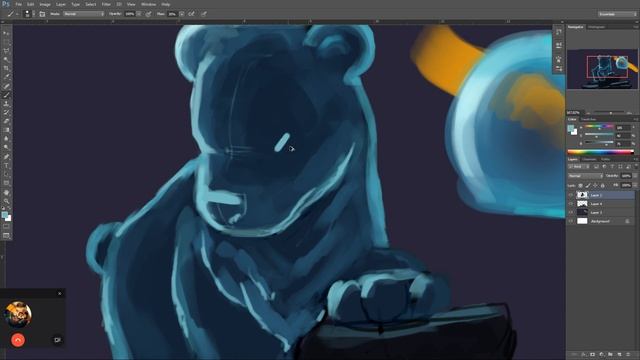
Task: Open layer blend mode Normal dropdown
Action: 585,176
